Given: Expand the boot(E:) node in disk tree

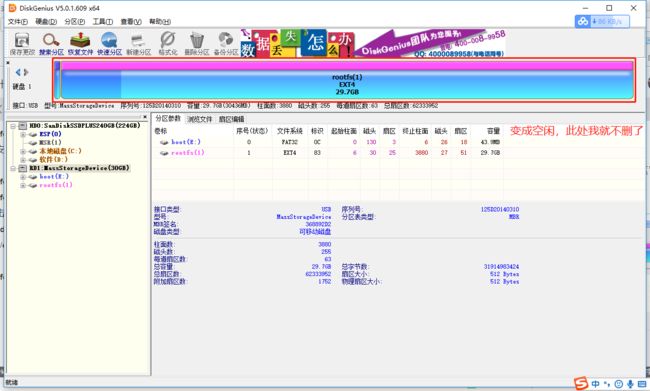Looking at the screenshot, I should tap(23, 177).
